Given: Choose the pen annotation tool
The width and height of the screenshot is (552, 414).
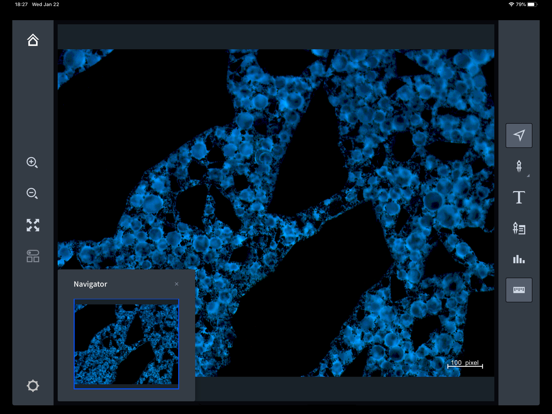Looking at the screenshot, I should coord(519,166).
